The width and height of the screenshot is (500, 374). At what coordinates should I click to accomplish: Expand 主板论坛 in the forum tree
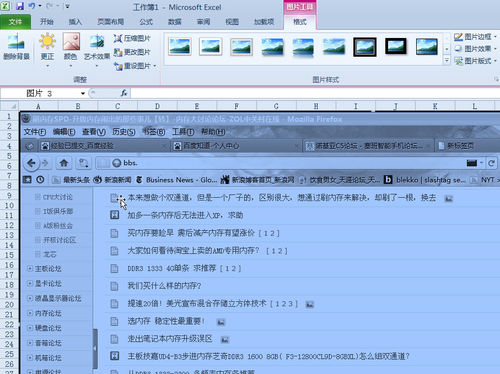click(30, 268)
